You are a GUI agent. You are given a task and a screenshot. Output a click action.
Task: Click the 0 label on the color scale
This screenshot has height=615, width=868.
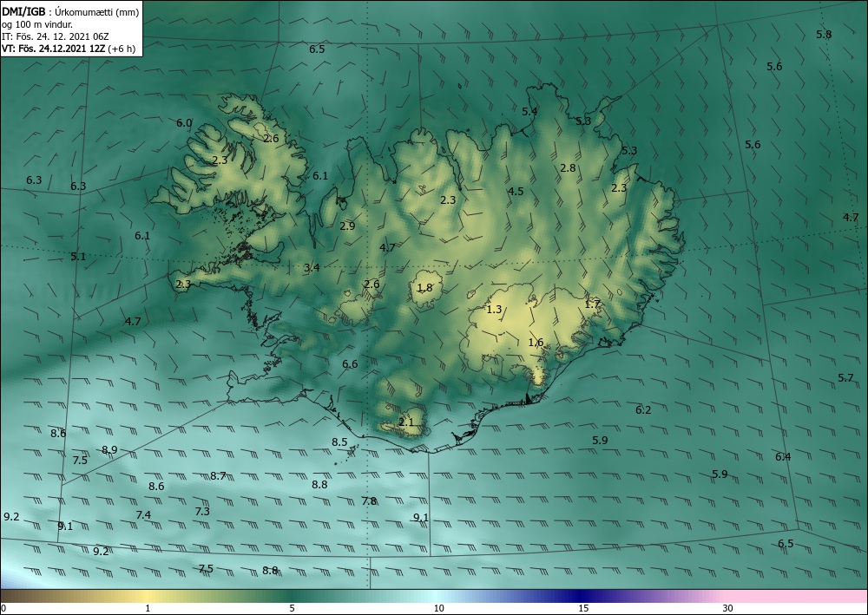3,609
